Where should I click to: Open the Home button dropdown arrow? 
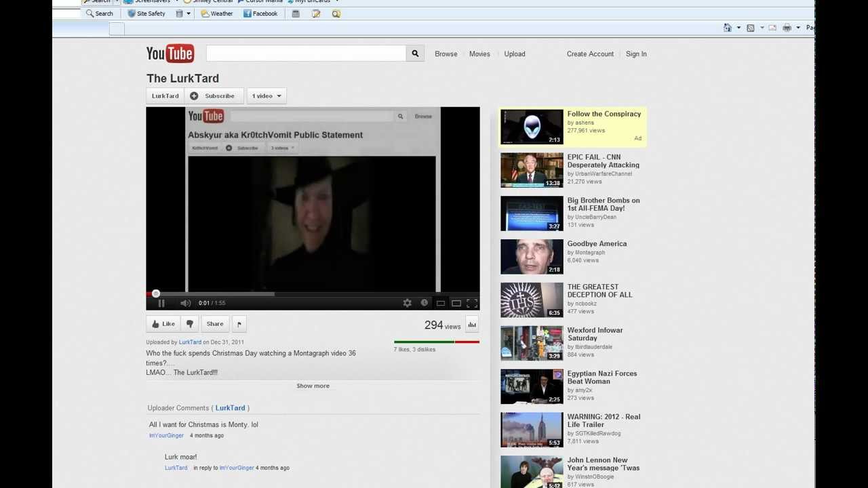click(738, 28)
